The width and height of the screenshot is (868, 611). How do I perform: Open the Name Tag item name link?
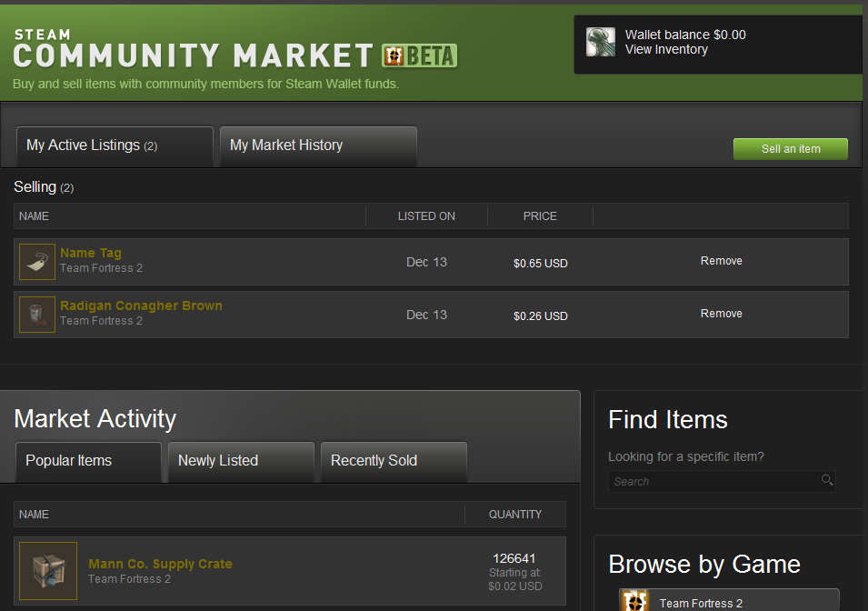(x=91, y=253)
